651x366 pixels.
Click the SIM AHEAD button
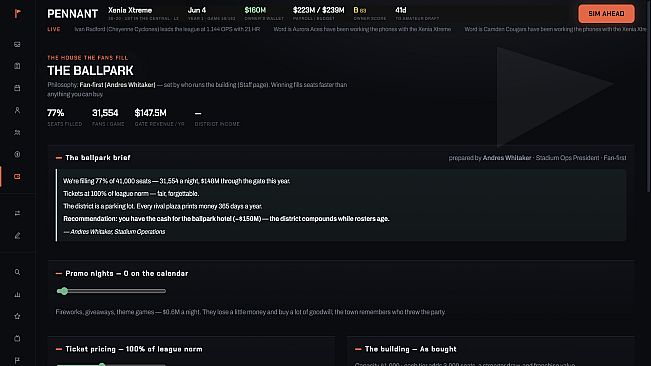click(606, 14)
